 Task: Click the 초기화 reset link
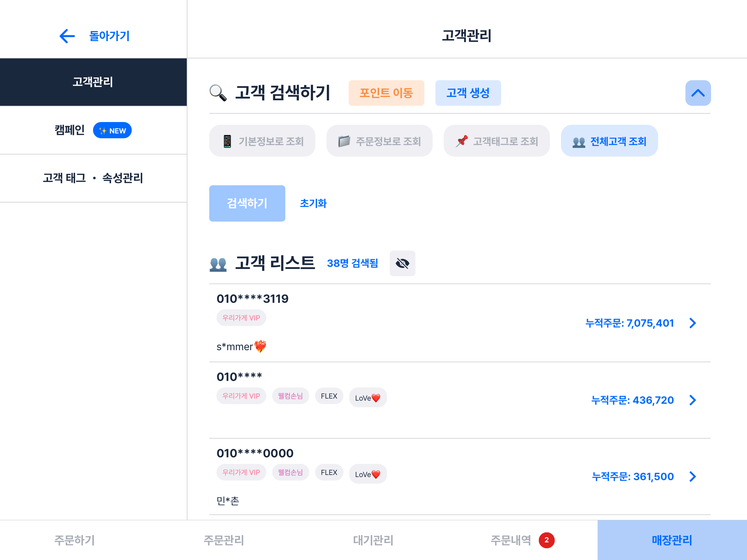[313, 203]
